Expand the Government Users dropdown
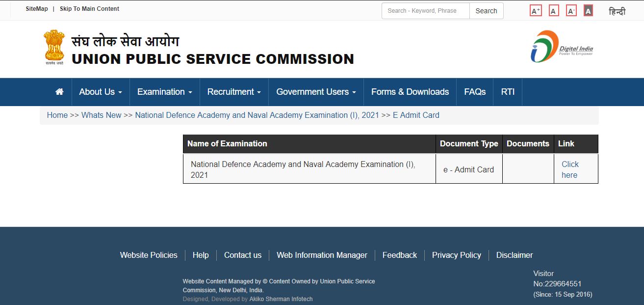 click(316, 92)
